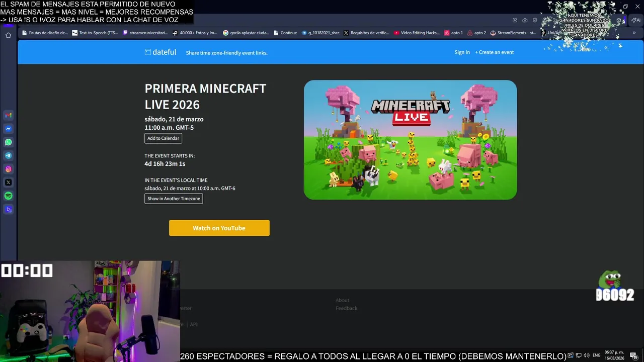This screenshot has width=644, height=362.
Task: Open the Continue bookmark
Action: (285, 33)
